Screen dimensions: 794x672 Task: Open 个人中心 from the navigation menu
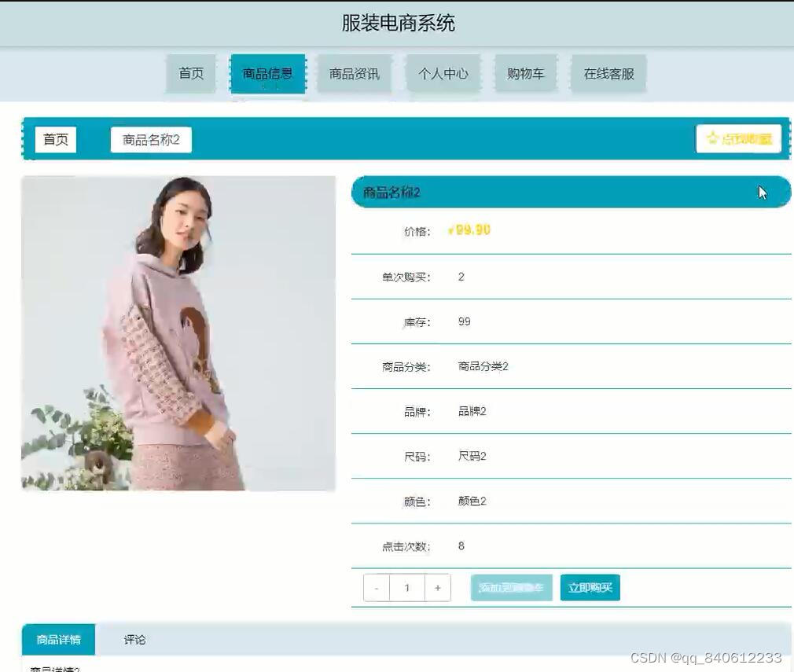[x=443, y=73]
